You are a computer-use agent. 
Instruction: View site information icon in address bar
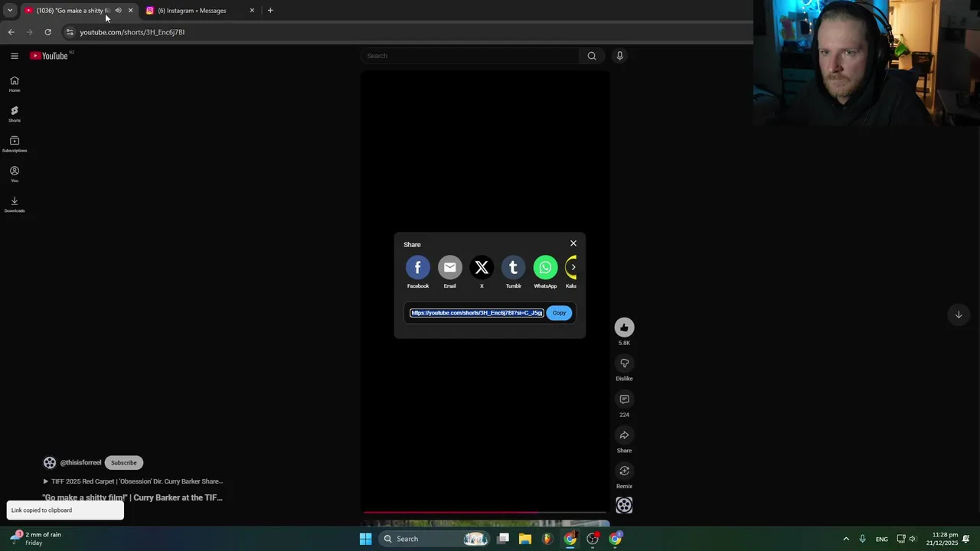pos(70,32)
